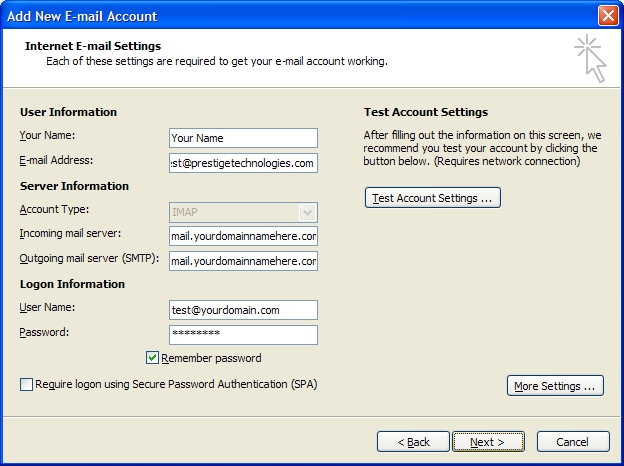624x466 pixels.
Task: Proceed with the Next button
Action: [488, 442]
